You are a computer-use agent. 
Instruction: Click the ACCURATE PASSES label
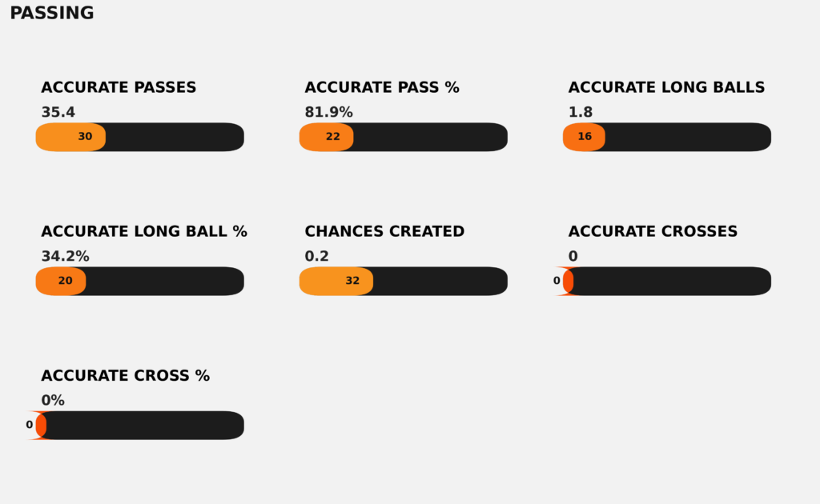click(119, 88)
